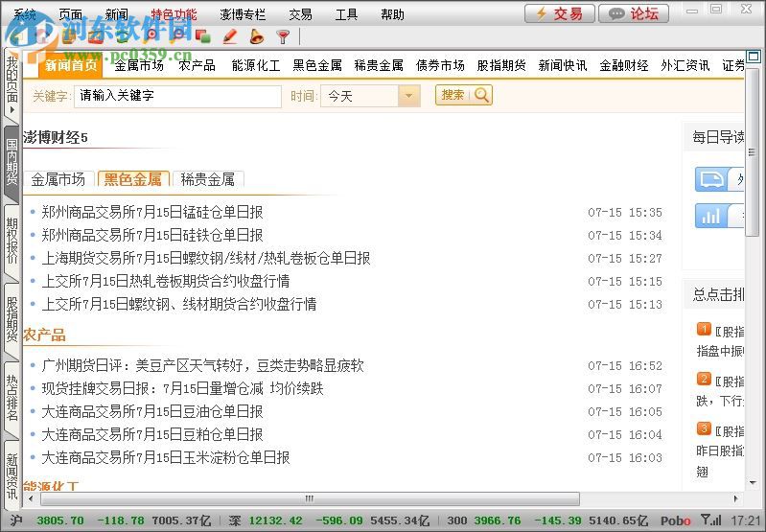Viewport: 766px width, 532px height.
Task: Switch to the 金属市场 top navigation tab
Action: (x=139, y=65)
